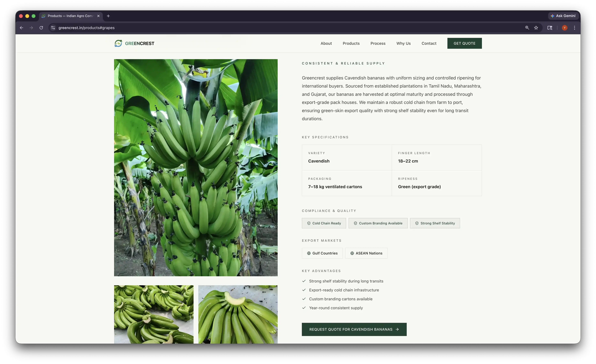Click the Gulf Countries market tag
The image size is (596, 364).
pos(322,253)
